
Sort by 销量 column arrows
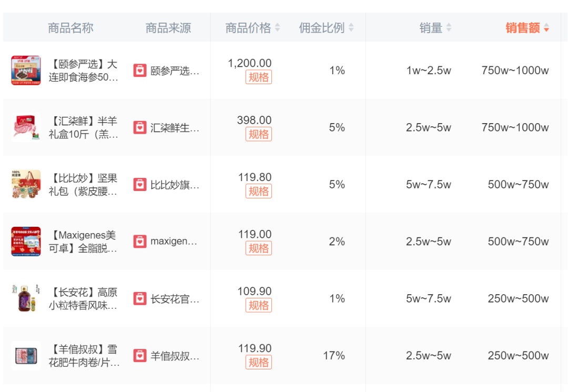point(449,28)
